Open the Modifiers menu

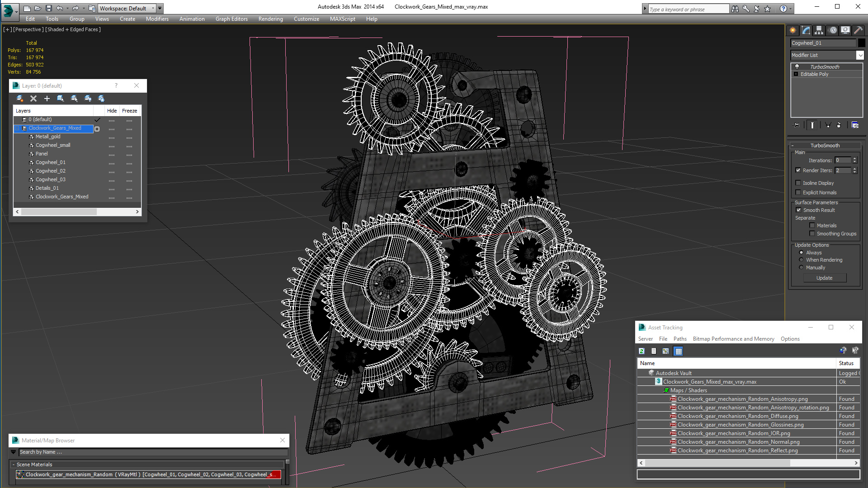coord(157,19)
